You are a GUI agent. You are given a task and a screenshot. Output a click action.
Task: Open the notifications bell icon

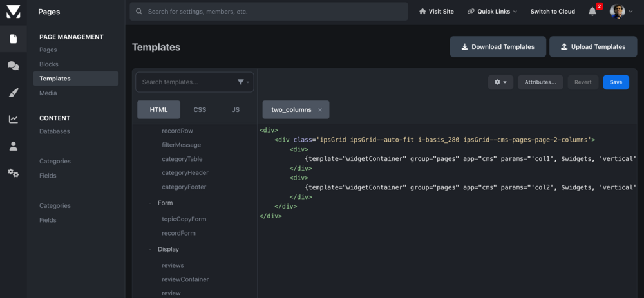pos(592,12)
